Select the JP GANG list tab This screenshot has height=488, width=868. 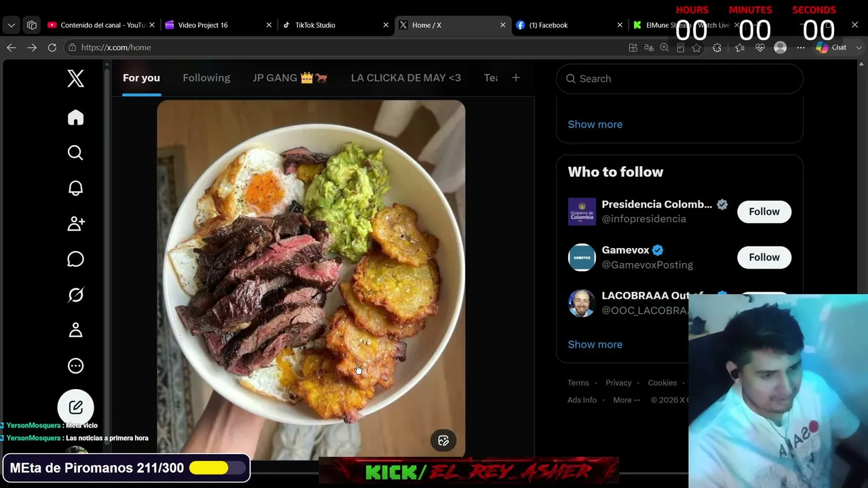pos(290,78)
